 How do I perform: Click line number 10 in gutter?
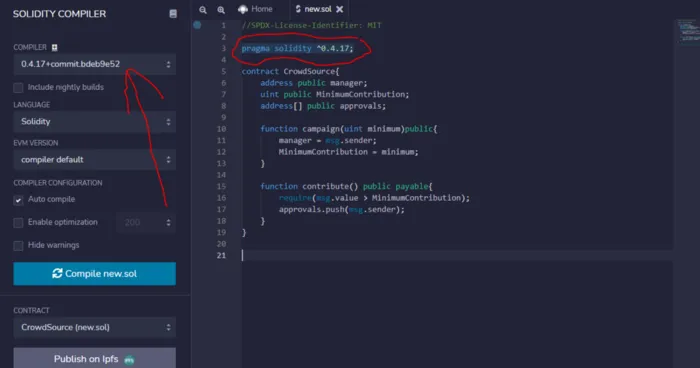(x=221, y=129)
